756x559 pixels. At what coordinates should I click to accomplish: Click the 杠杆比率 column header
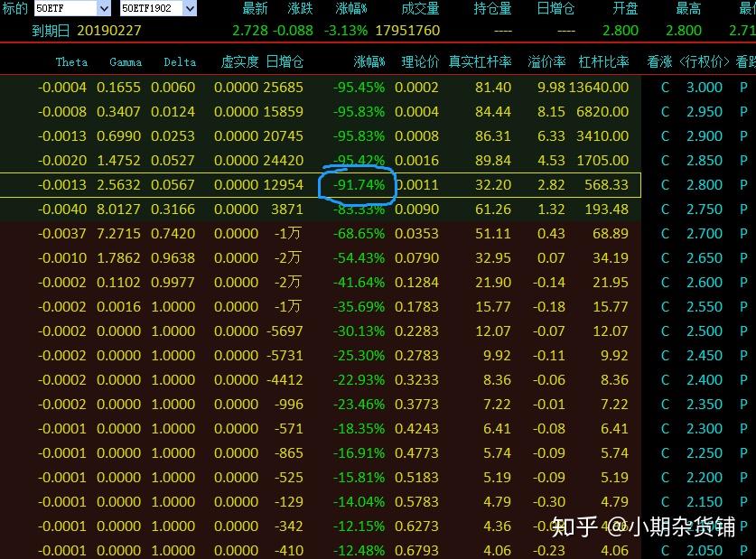[603, 61]
